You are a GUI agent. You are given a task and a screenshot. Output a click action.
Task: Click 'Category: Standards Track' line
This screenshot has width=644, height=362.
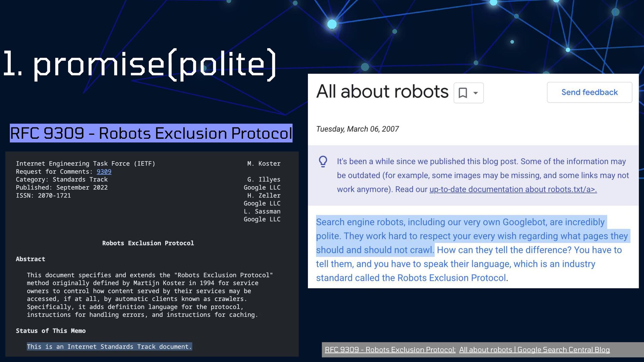point(62,179)
